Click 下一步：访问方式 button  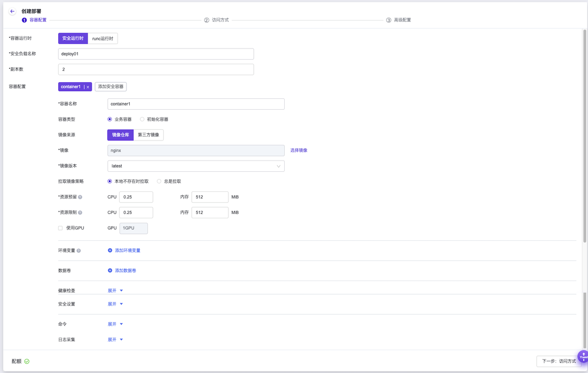(558, 361)
